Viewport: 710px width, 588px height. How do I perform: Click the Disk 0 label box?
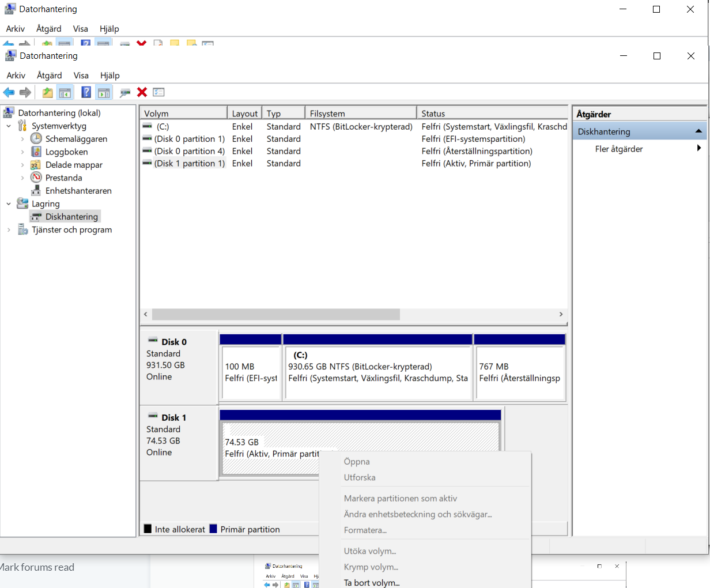pos(179,368)
